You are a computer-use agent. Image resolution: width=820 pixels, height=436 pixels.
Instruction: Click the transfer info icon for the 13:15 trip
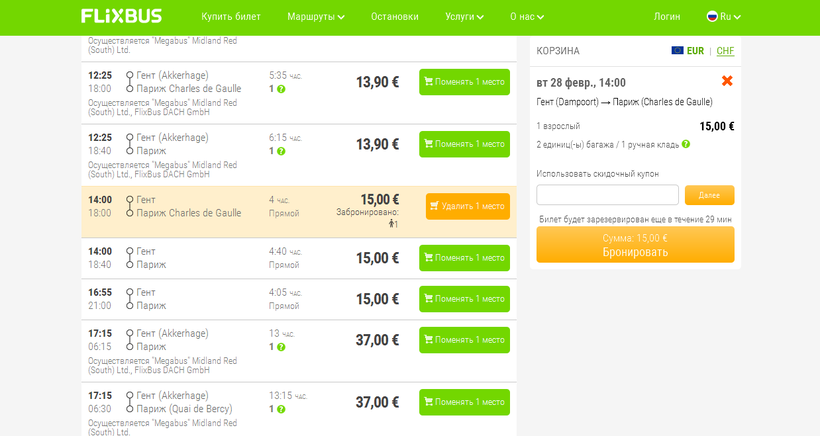[x=281, y=409]
